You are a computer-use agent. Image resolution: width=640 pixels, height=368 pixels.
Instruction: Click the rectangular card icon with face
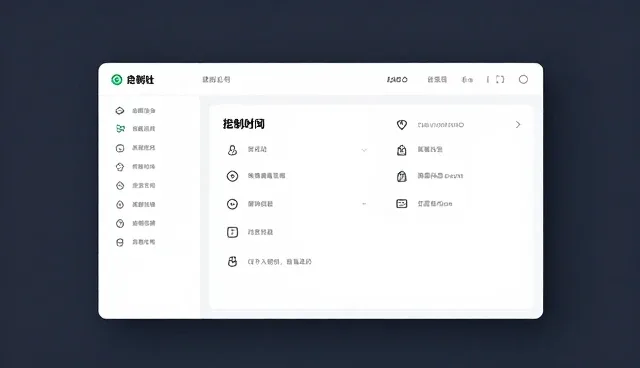[x=402, y=203]
